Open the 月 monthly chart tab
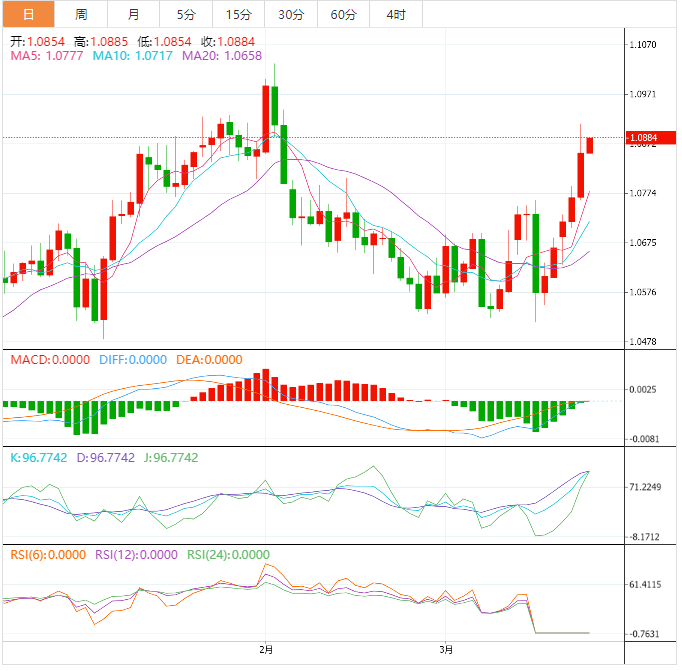This screenshot has height=671, width=682. (x=134, y=15)
